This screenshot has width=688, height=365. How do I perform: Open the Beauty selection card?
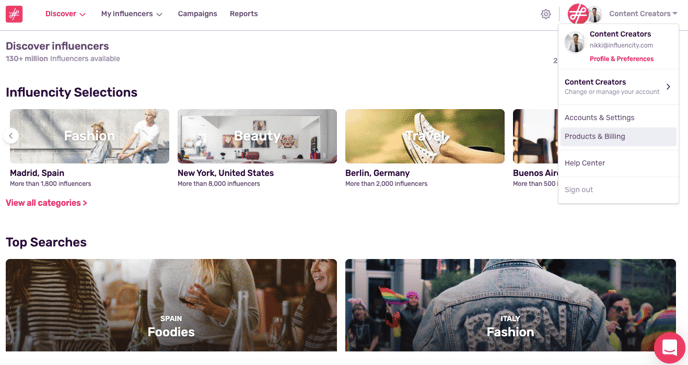[257, 136]
